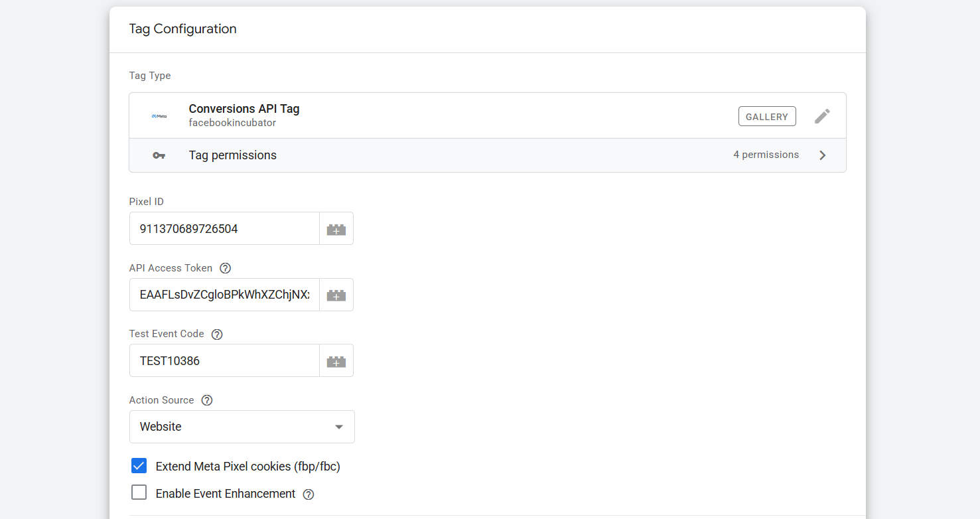This screenshot has width=980, height=519.
Task: Show help for Test Event Code
Action: [217, 334]
